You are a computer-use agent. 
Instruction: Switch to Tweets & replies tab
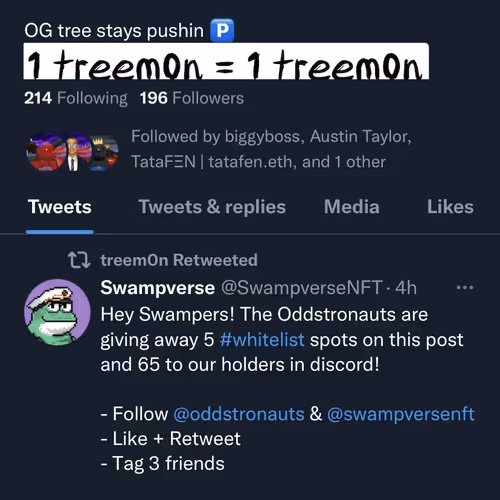click(212, 207)
